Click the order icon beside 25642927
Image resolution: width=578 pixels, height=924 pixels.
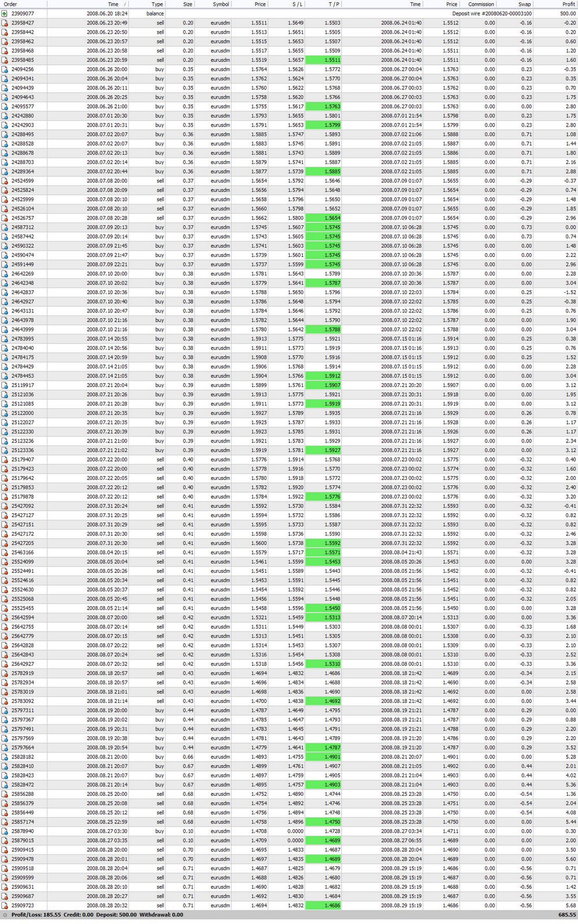coord(5,664)
